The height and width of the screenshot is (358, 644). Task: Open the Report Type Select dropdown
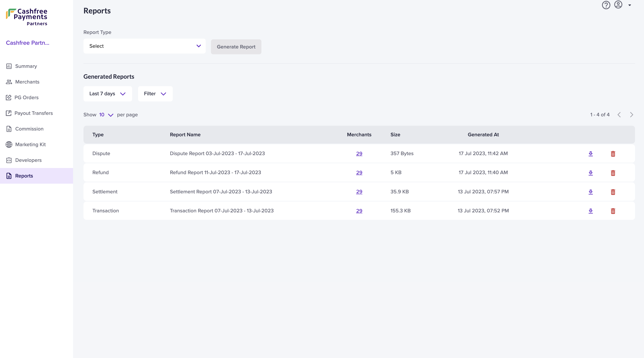click(x=144, y=46)
